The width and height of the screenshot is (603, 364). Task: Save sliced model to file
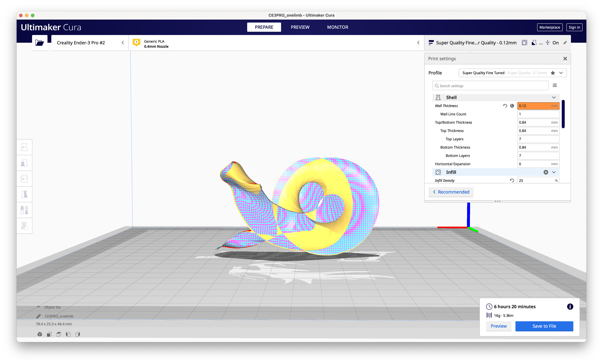pyautogui.click(x=544, y=326)
